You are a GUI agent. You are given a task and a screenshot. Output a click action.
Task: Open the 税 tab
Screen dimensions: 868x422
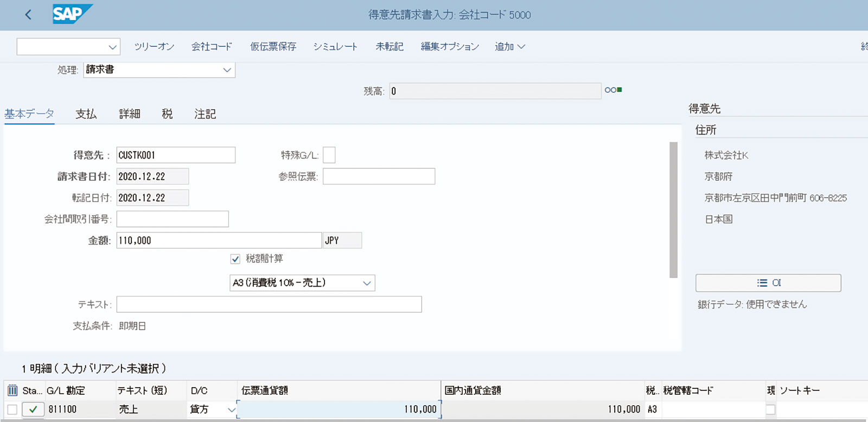(x=167, y=114)
